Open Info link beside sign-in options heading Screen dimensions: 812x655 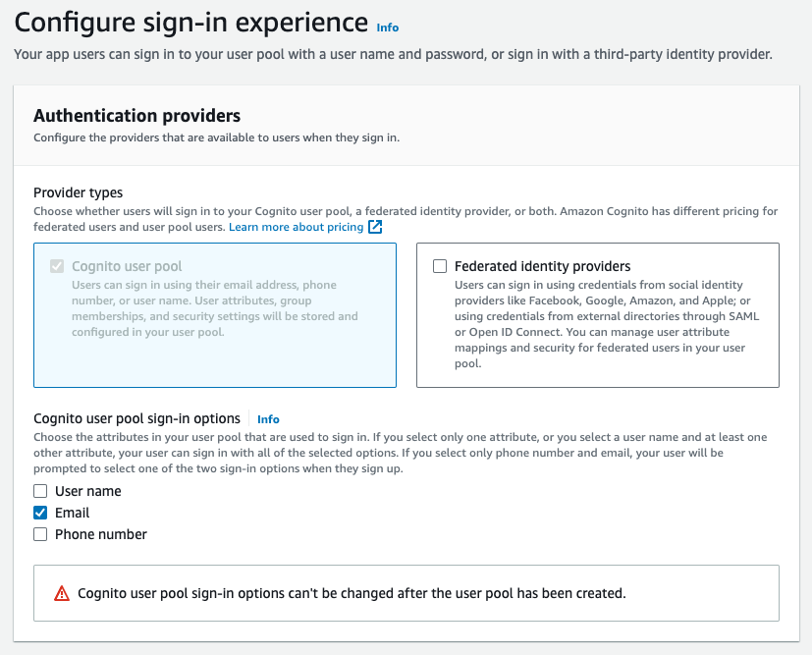(268, 419)
